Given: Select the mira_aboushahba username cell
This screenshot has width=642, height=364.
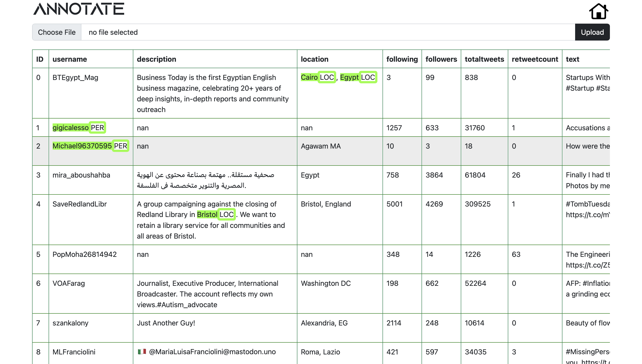Looking at the screenshot, I should (x=91, y=180).
